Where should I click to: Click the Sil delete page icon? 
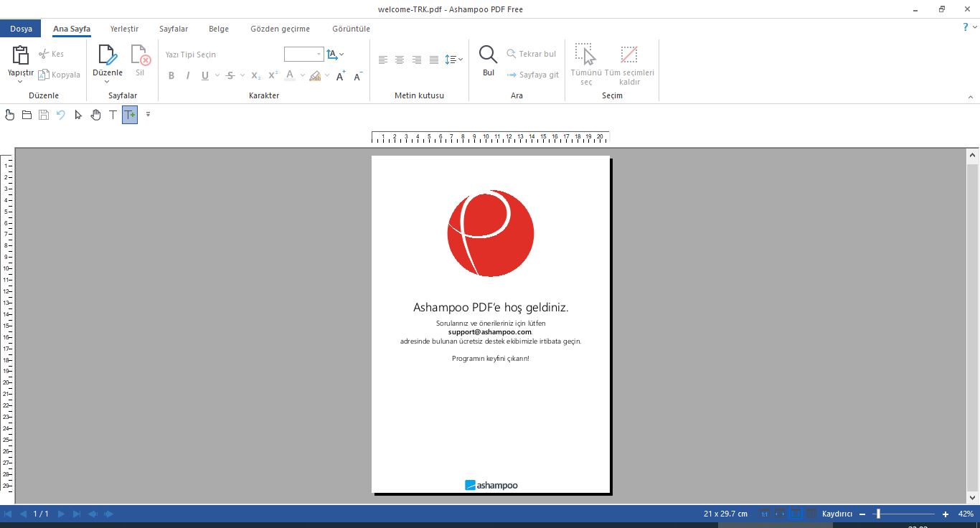pyautogui.click(x=140, y=55)
